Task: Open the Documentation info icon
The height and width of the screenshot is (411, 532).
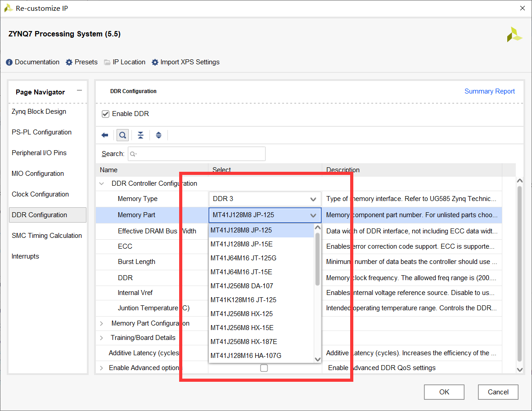Action: coord(9,63)
